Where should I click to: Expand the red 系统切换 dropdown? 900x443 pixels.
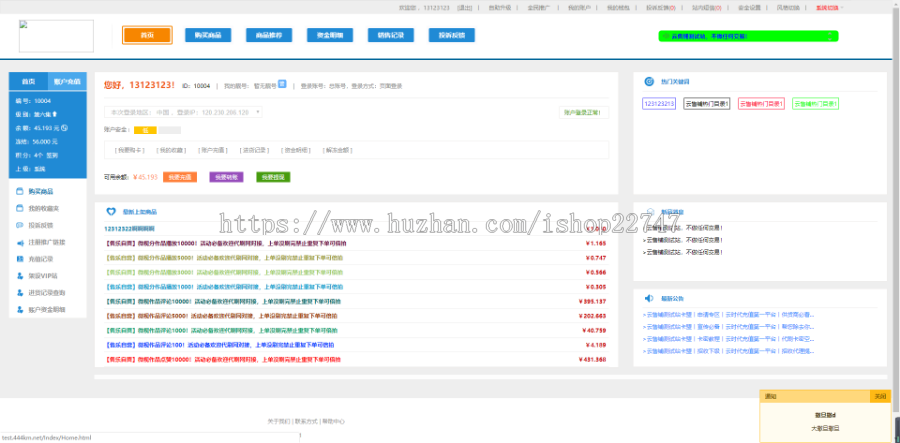(829, 7)
